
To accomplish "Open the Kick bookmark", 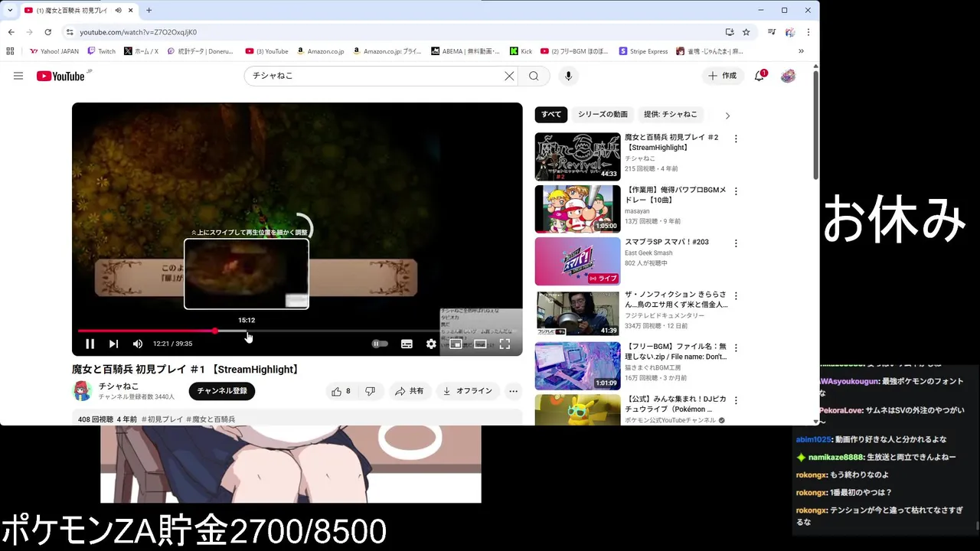I will tap(521, 51).
